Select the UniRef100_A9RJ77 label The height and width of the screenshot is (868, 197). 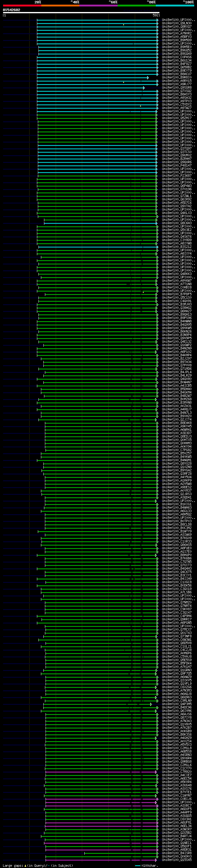coord(177,84)
